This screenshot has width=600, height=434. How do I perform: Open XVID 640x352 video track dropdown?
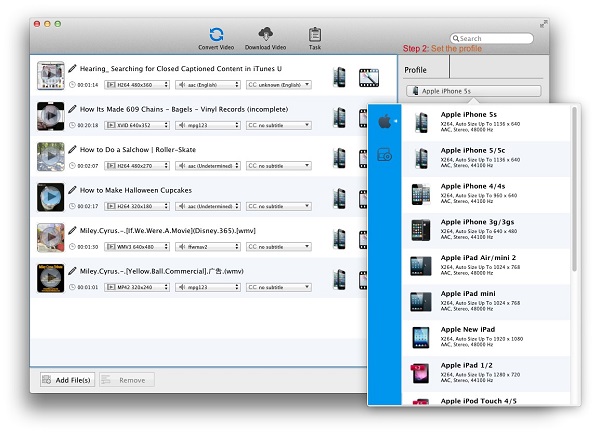[137, 125]
